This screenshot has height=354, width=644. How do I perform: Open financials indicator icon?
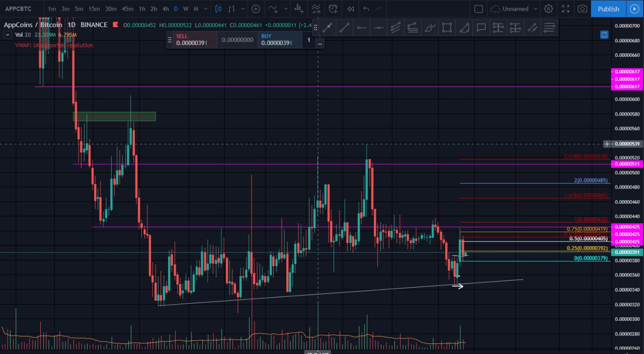click(x=299, y=9)
